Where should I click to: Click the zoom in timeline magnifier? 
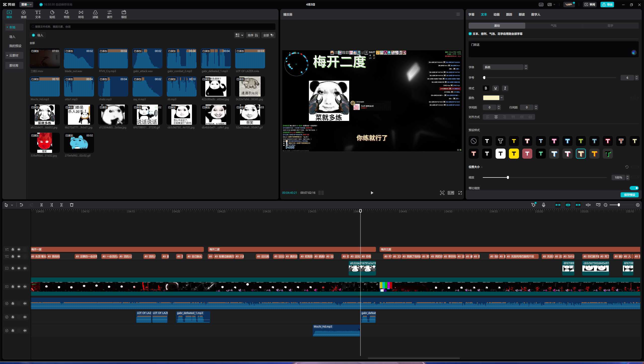tap(637, 205)
